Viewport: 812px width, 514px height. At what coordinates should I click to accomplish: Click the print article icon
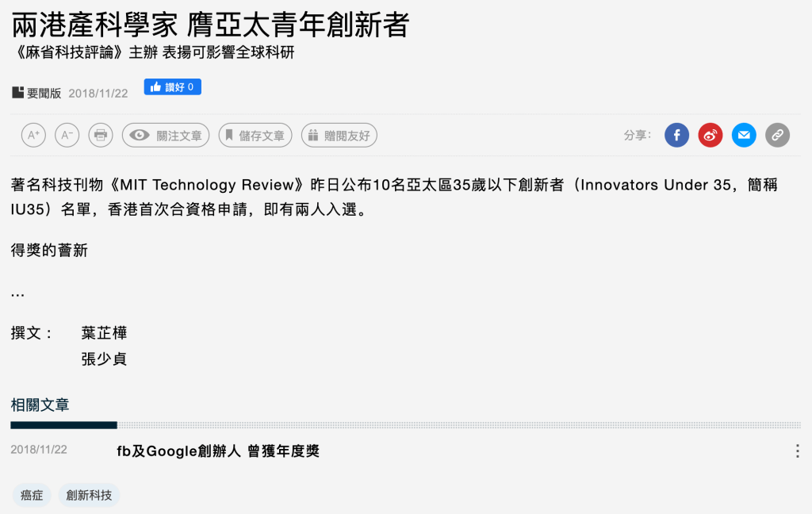point(101,136)
